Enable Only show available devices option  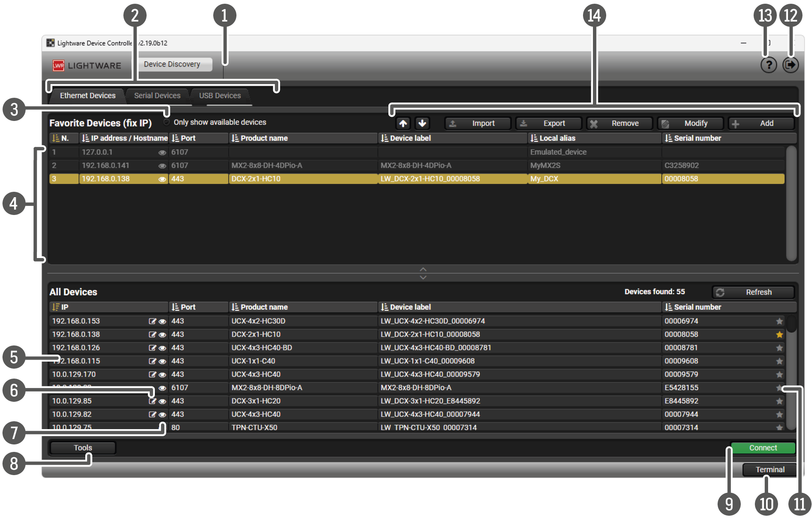[167, 122]
